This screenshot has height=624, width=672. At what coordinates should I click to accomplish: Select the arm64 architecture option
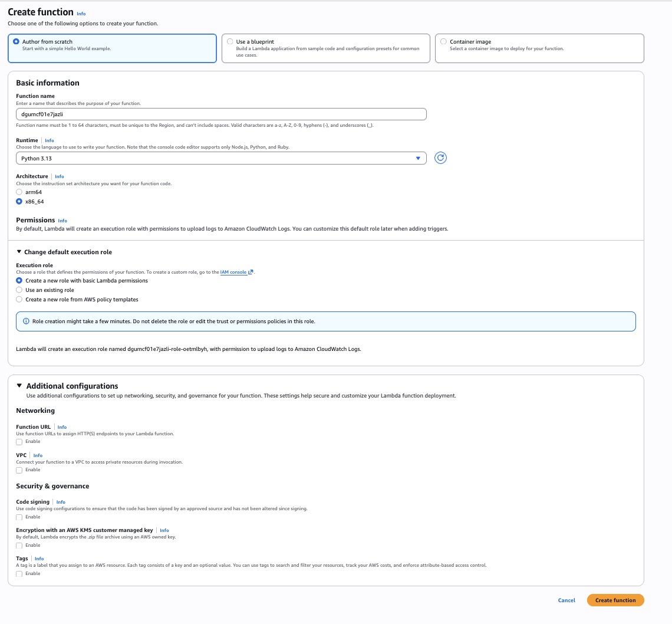19,192
